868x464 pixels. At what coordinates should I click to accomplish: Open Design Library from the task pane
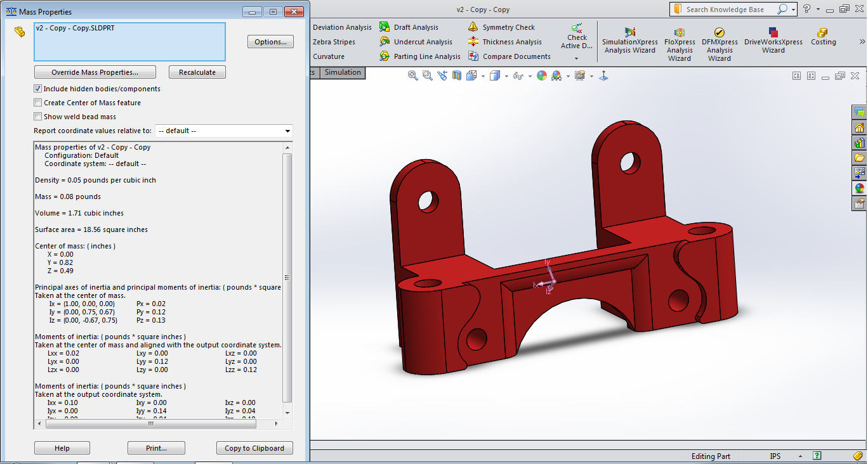tap(860, 142)
